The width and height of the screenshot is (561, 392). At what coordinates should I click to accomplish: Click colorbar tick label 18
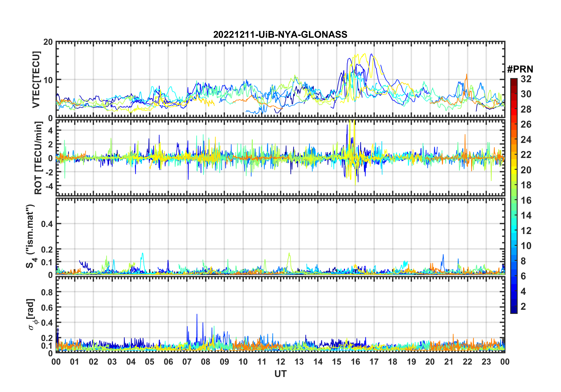[x=526, y=185]
